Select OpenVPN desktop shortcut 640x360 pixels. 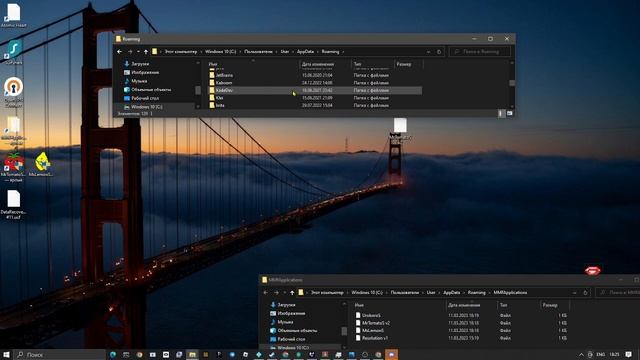[13, 92]
